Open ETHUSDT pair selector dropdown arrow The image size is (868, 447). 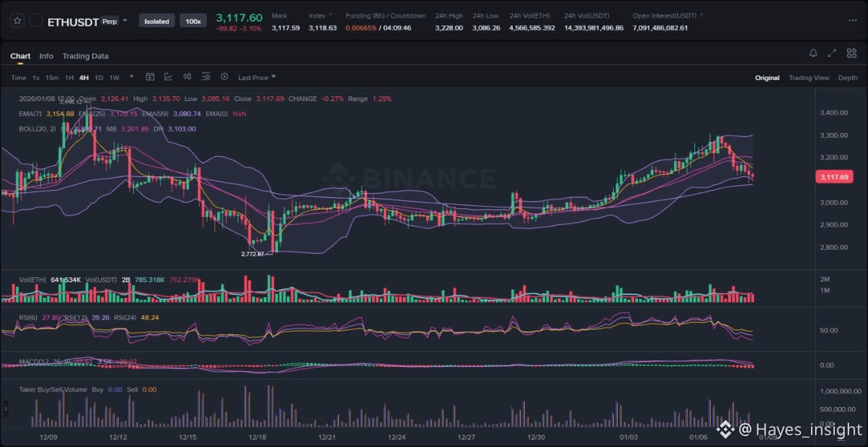pyautogui.click(x=125, y=21)
